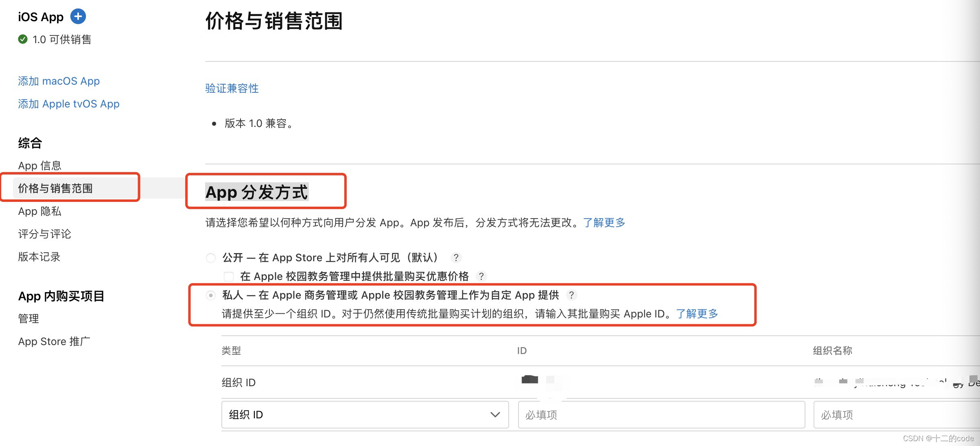The height and width of the screenshot is (446, 980).
Task: Open App Store 推广 sidebar item
Action: tap(54, 341)
